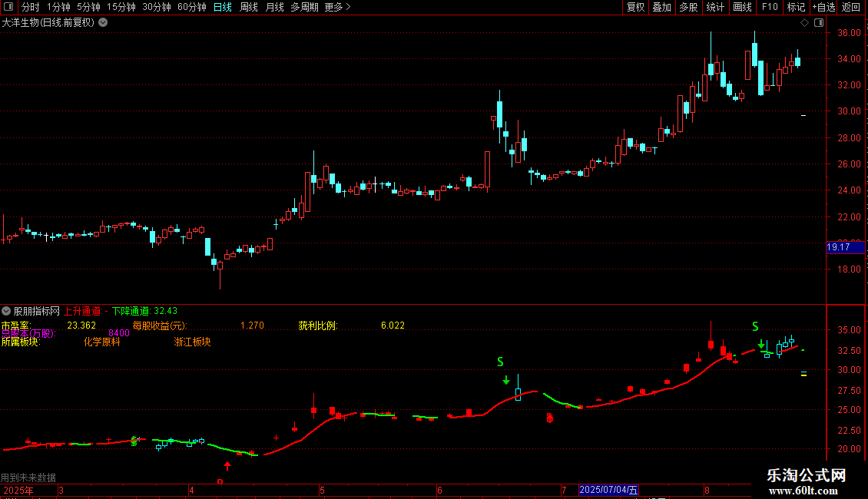
Task: Click month 8 on the date axis
Action: 707,490
